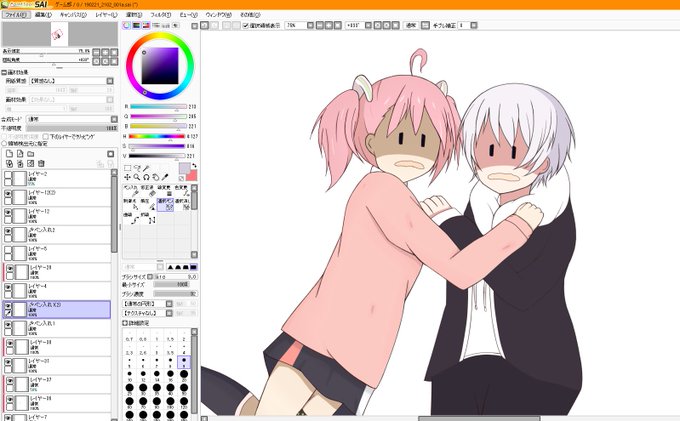This screenshot has width=680, height=421.
Task: Click the navigator canvas thumbnail
Action: (59, 34)
